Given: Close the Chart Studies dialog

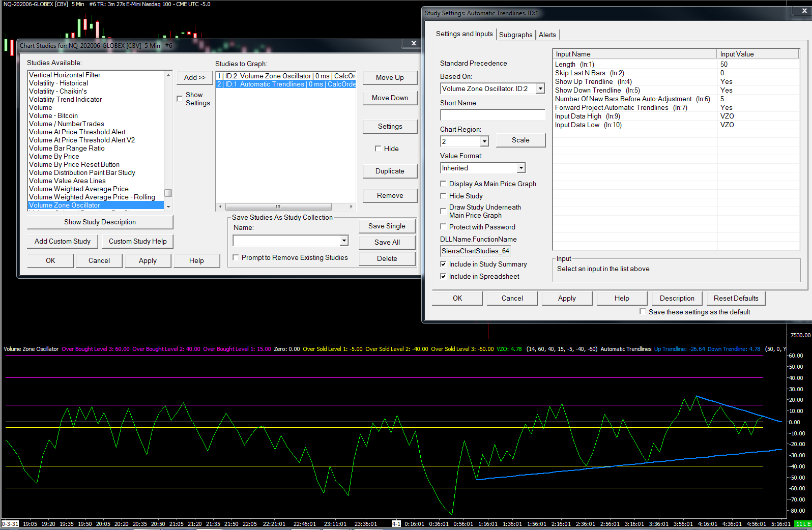Looking at the screenshot, I should (413, 44).
